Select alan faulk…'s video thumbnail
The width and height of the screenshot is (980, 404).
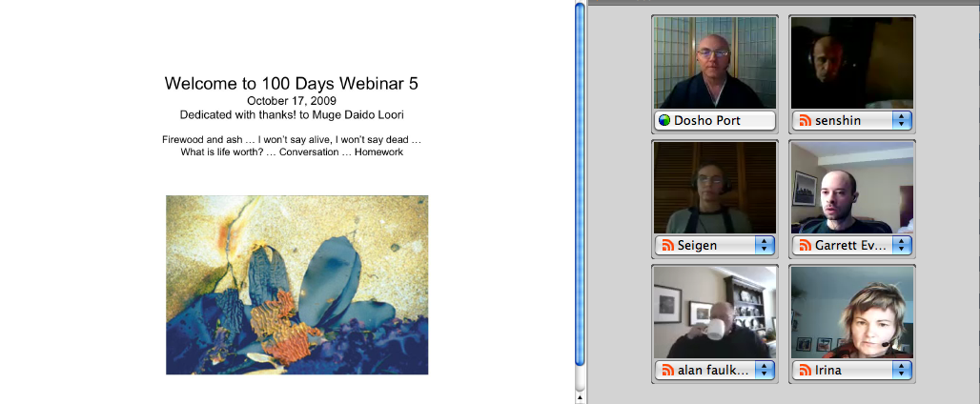[715, 313]
